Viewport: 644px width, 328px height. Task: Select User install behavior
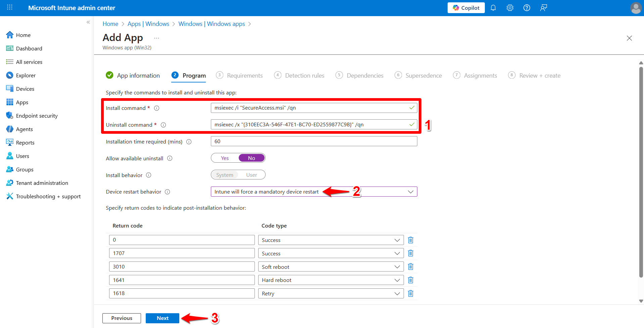(251, 175)
